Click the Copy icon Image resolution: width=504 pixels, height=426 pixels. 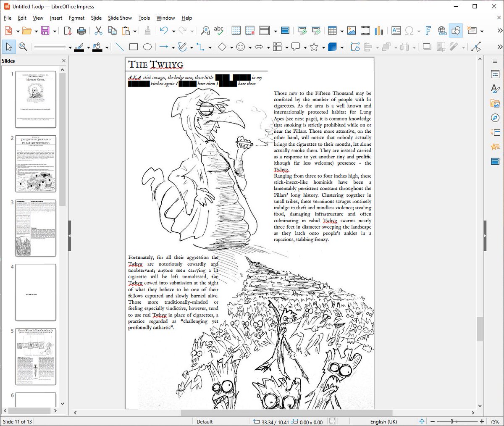[112, 31]
